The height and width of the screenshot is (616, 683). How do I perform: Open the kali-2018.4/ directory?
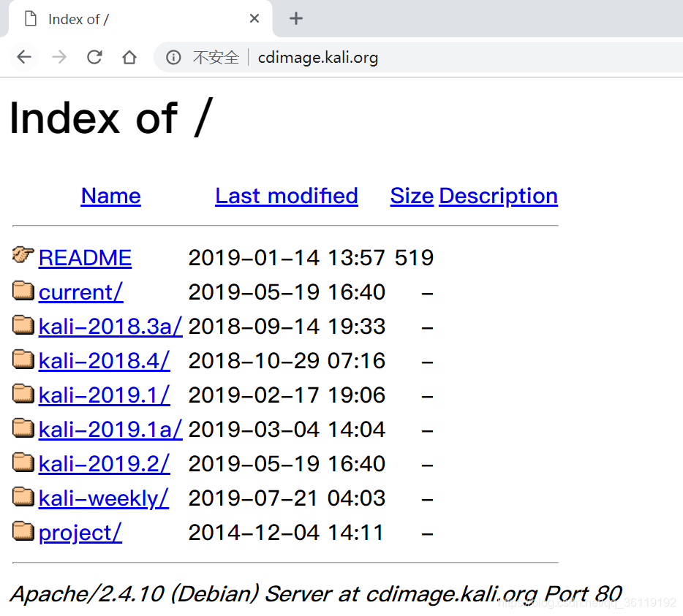(104, 361)
